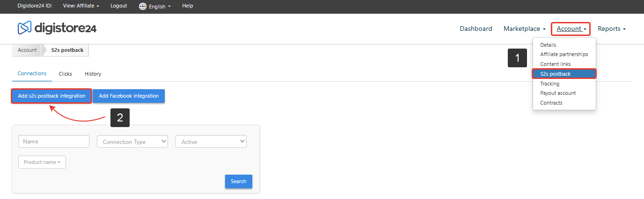Open the Reports menu
Screen dimensions: 644x199
tap(612, 28)
